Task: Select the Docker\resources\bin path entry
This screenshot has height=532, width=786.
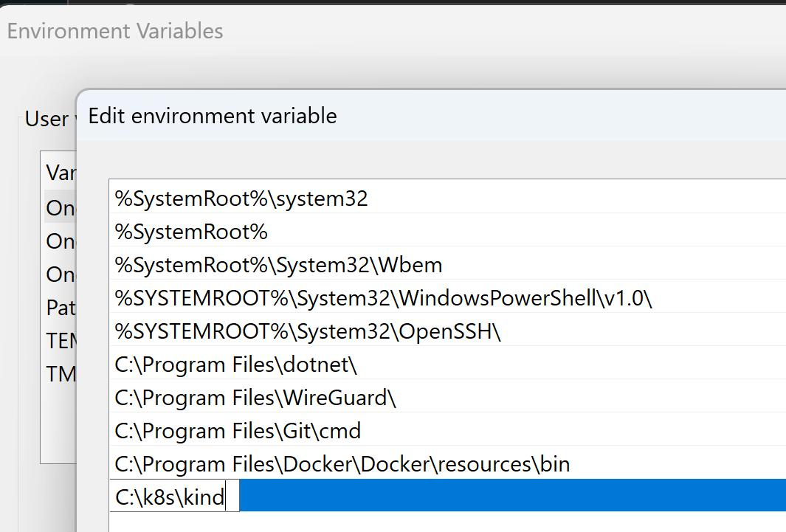Action: coord(342,464)
